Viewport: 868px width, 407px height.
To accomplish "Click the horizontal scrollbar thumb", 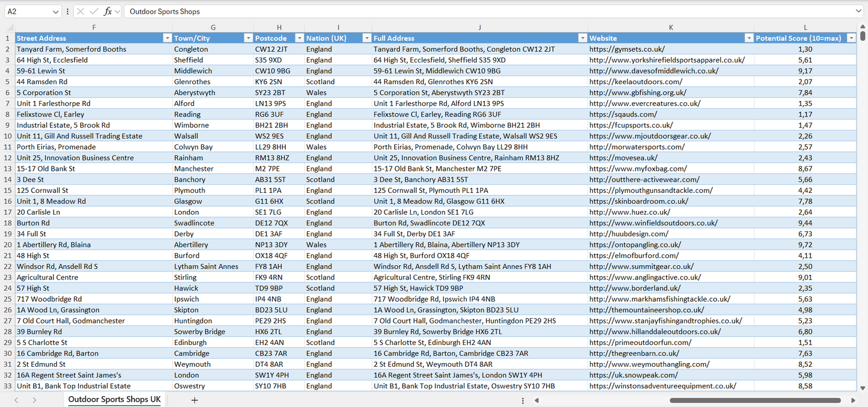I will click(754, 400).
